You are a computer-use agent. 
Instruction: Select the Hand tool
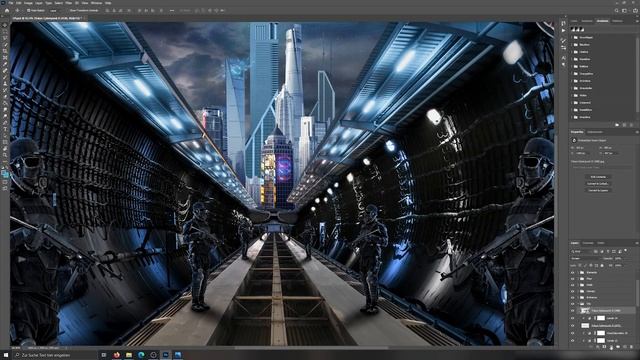click(5, 149)
